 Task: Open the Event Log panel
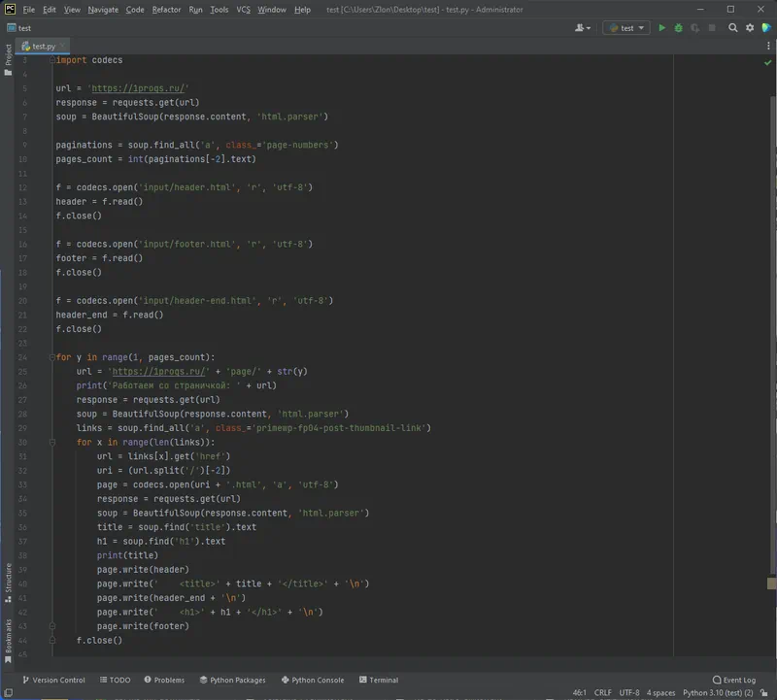[x=733, y=680]
